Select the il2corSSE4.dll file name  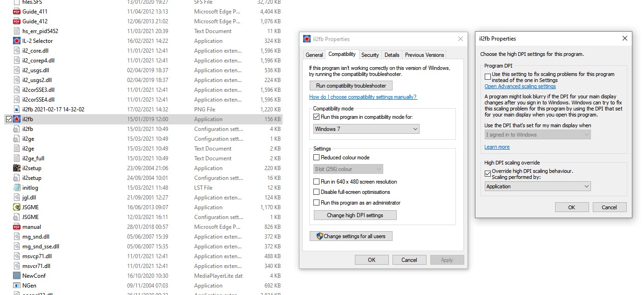point(38,99)
